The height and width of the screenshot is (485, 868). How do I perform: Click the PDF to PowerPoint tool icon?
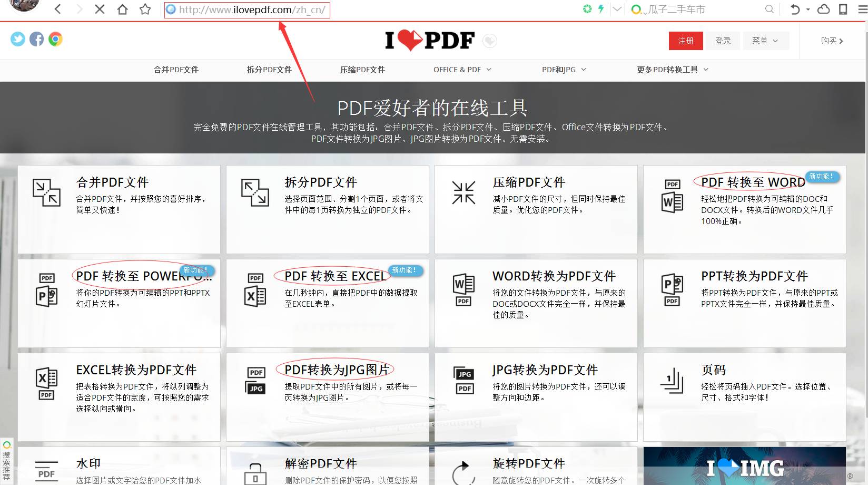[x=46, y=289]
